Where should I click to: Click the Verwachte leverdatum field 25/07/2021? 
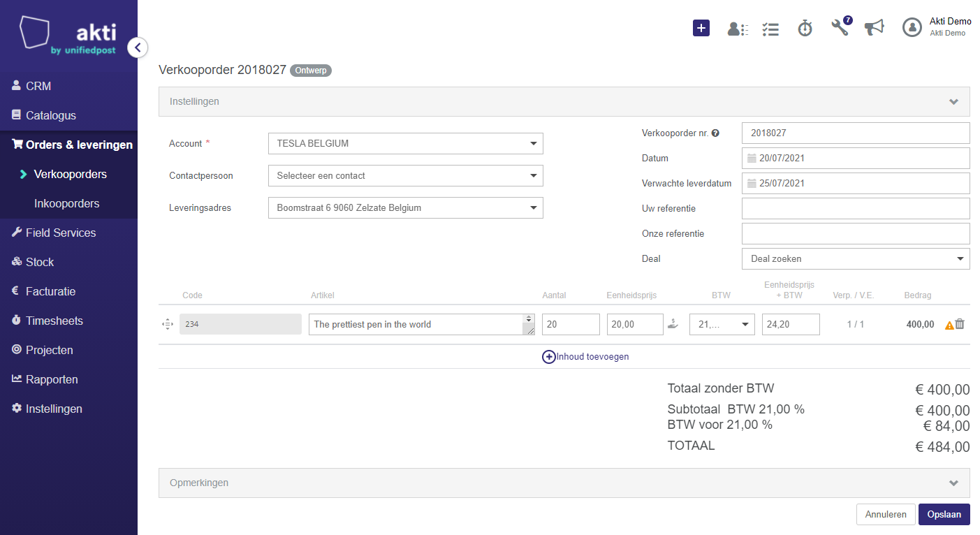point(856,183)
